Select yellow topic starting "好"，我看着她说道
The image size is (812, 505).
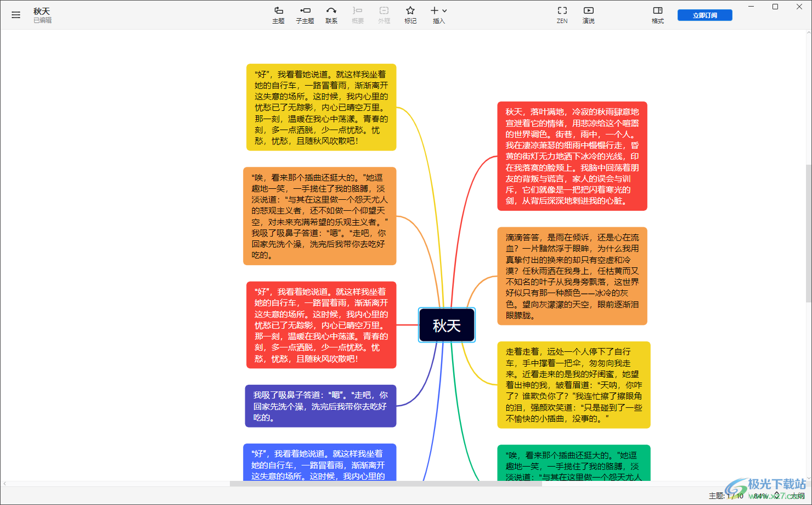322,107
